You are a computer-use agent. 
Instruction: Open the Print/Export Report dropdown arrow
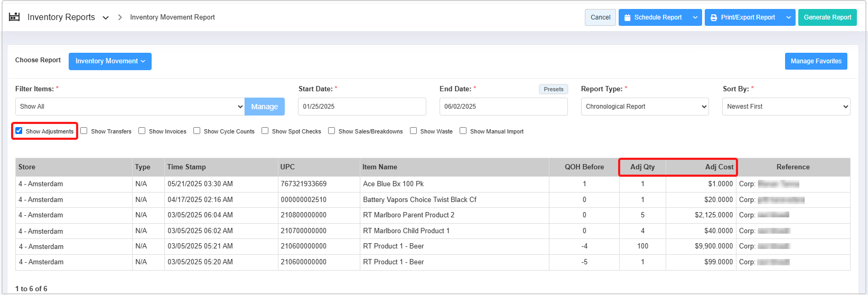click(788, 17)
